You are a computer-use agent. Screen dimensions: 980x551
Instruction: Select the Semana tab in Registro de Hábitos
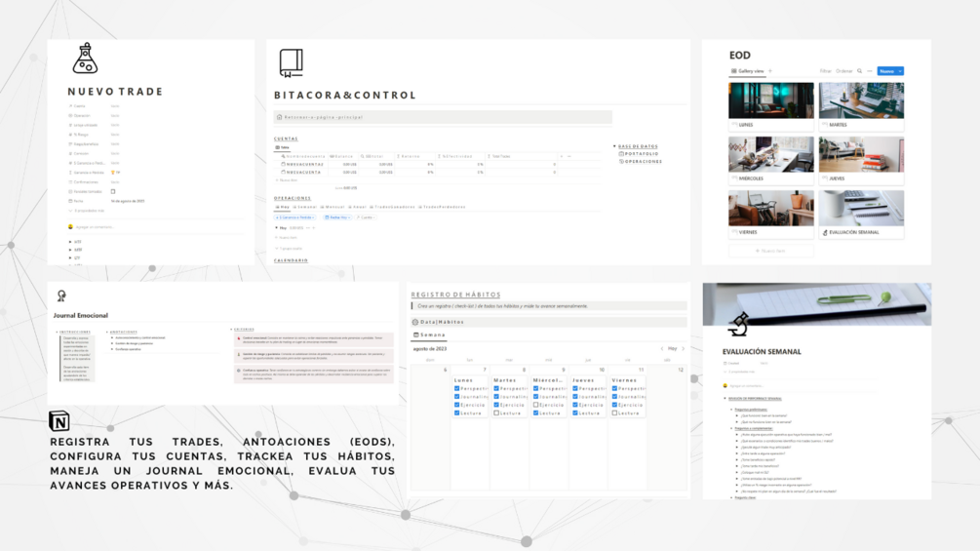pyautogui.click(x=429, y=335)
